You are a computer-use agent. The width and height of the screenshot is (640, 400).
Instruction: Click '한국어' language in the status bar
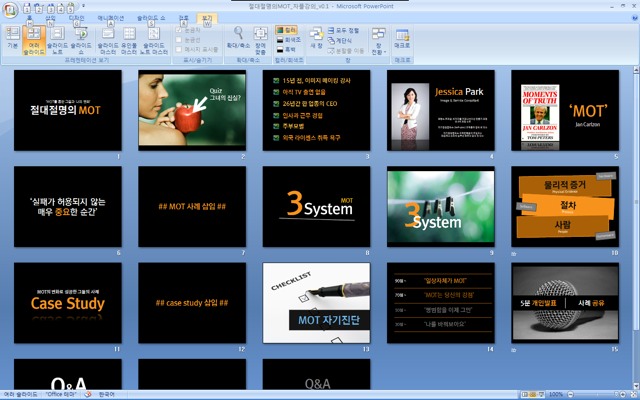coord(107,395)
